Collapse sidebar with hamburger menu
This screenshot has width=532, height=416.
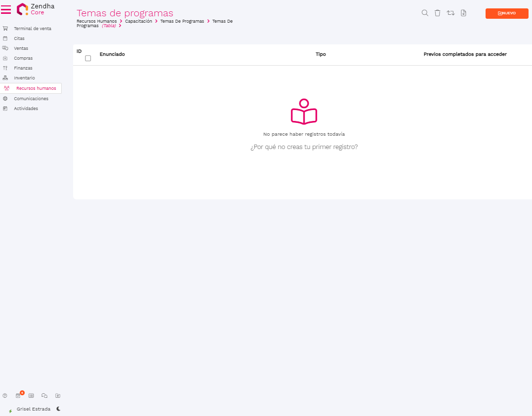pyautogui.click(x=6, y=9)
